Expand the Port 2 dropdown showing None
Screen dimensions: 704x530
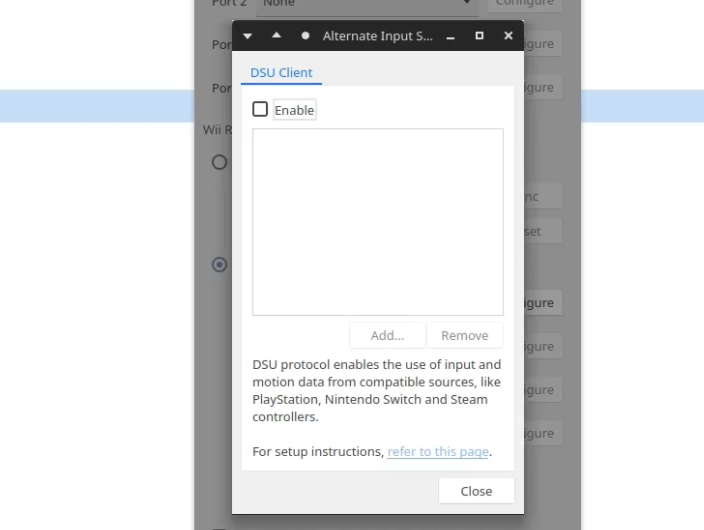[x=366, y=4]
